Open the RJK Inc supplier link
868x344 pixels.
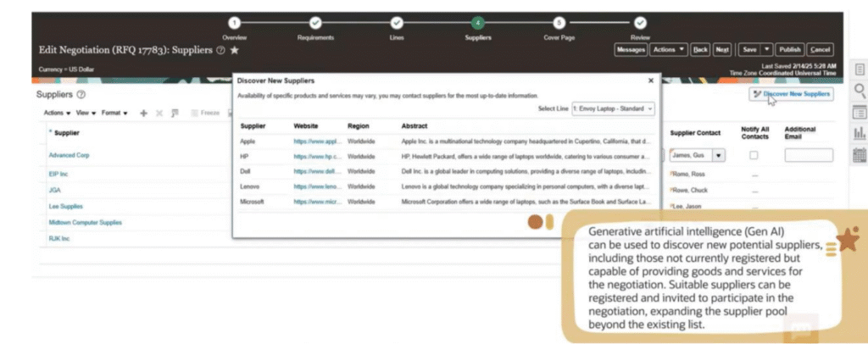(58, 238)
